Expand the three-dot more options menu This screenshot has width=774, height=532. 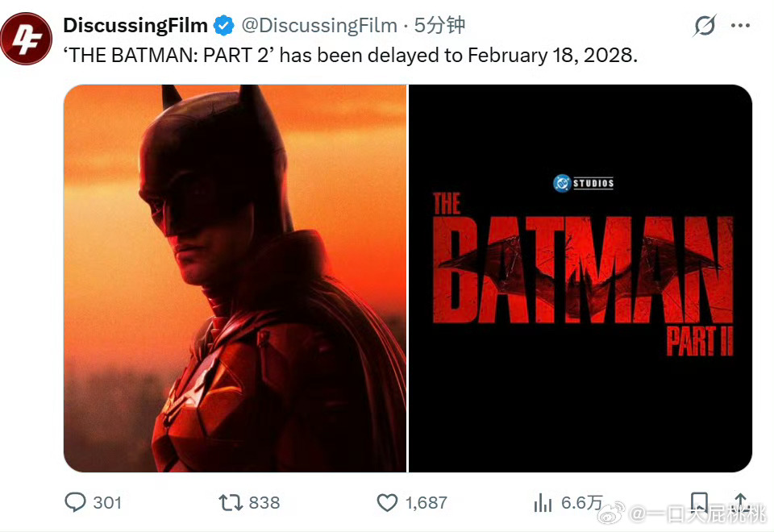(x=740, y=25)
